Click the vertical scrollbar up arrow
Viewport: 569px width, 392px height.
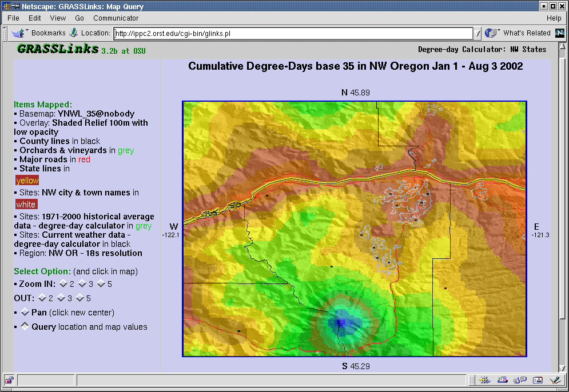pyautogui.click(x=563, y=46)
